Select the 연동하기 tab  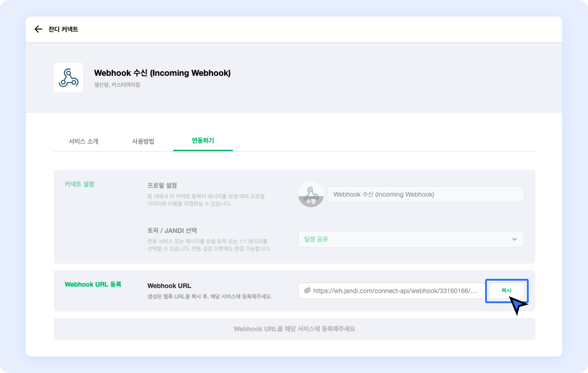click(203, 141)
